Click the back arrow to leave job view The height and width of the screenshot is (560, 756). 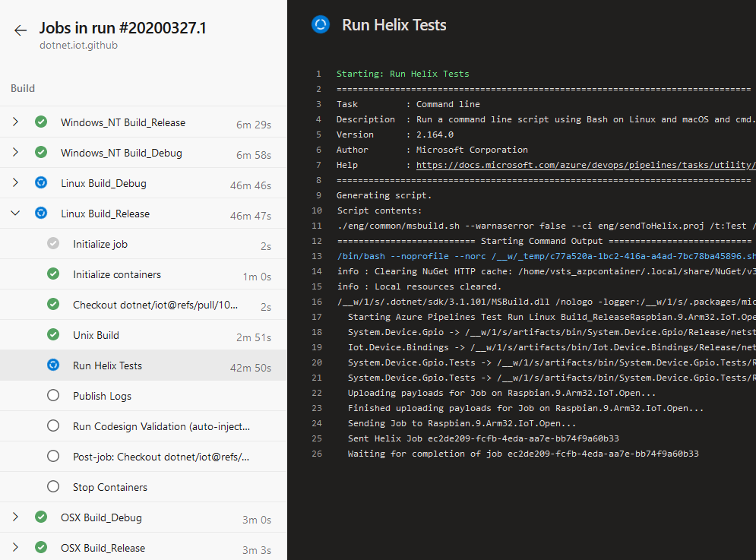(x=20, y=29)
